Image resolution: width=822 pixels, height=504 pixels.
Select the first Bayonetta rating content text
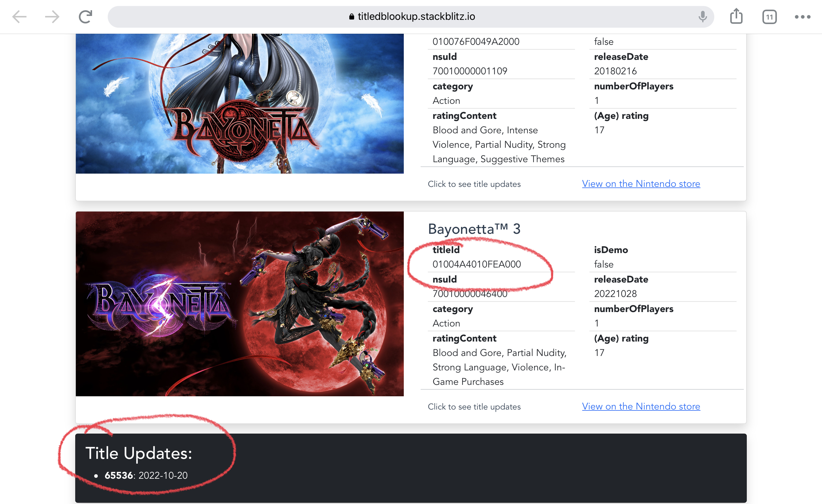(x=499, y=144)
